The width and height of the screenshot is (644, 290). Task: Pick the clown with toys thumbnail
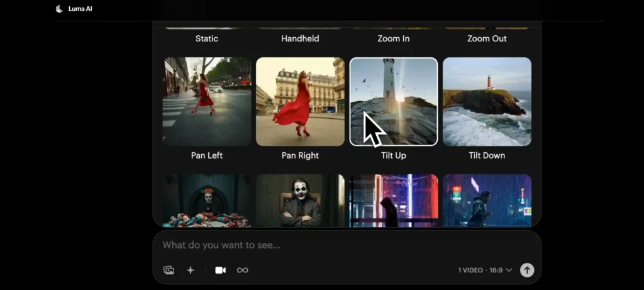[x=207, y=201]
